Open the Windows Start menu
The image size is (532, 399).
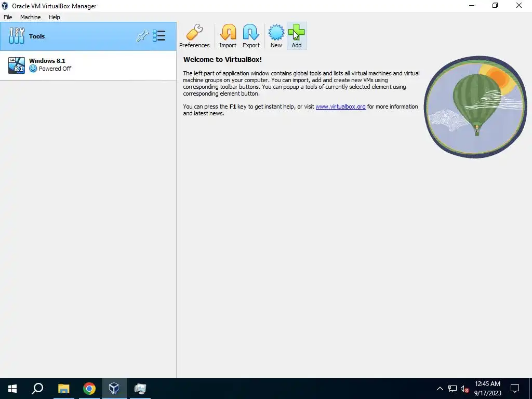(12, 389)
